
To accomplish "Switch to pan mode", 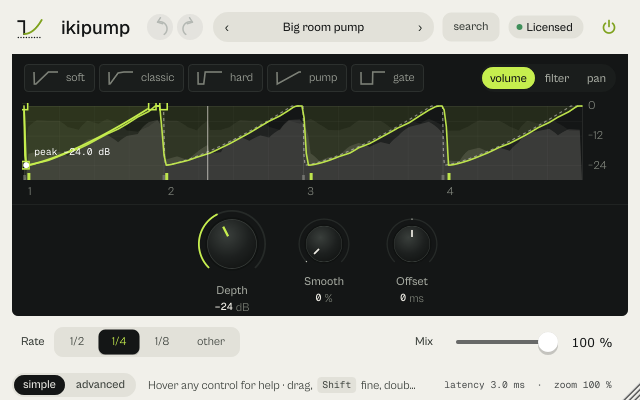I will click(596, 78).
